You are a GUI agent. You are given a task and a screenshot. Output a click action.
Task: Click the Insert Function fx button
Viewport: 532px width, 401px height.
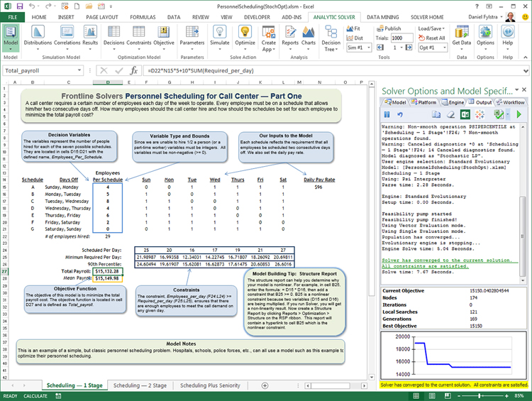click(x=133, y=71)
